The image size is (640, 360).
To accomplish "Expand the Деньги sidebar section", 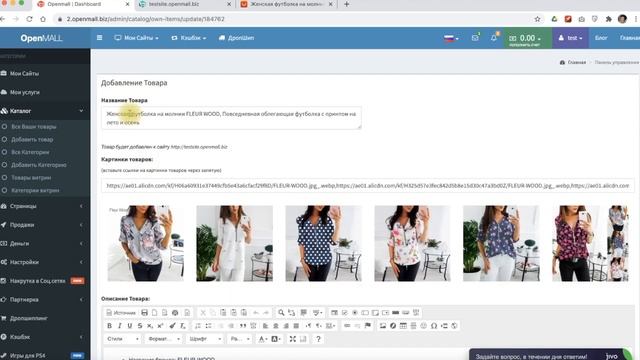I will (x=45, y=243).
